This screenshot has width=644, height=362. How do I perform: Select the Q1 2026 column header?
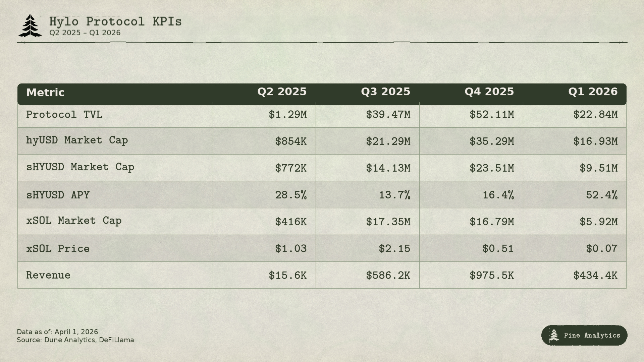coord(593,92)
